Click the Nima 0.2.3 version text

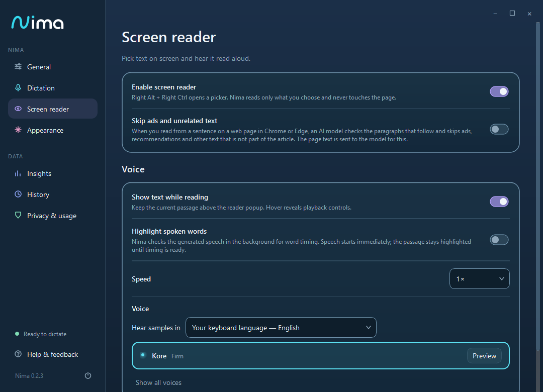click(x=29, y=376)
